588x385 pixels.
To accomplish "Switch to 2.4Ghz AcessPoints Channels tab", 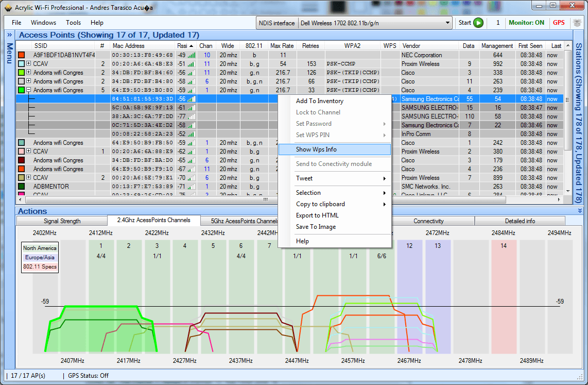I will tap(154, 220).
